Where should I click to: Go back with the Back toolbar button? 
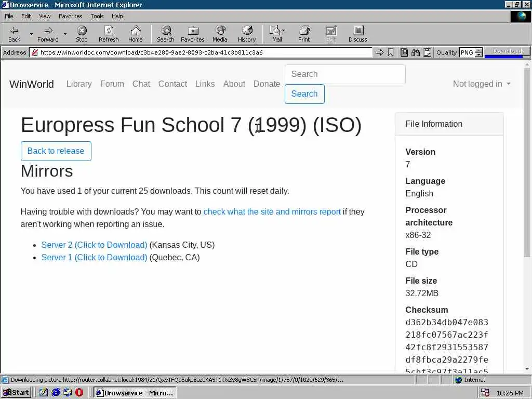coord(14,34)
